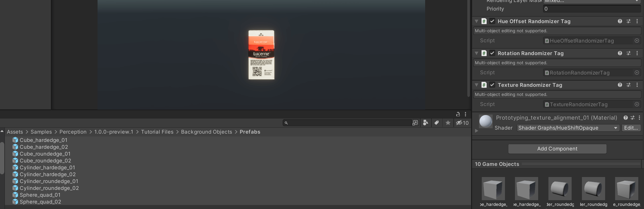644x209 pixels.
Task: Open the Shader dropdown HueShiftOpaque
Action: click(568, 128)
